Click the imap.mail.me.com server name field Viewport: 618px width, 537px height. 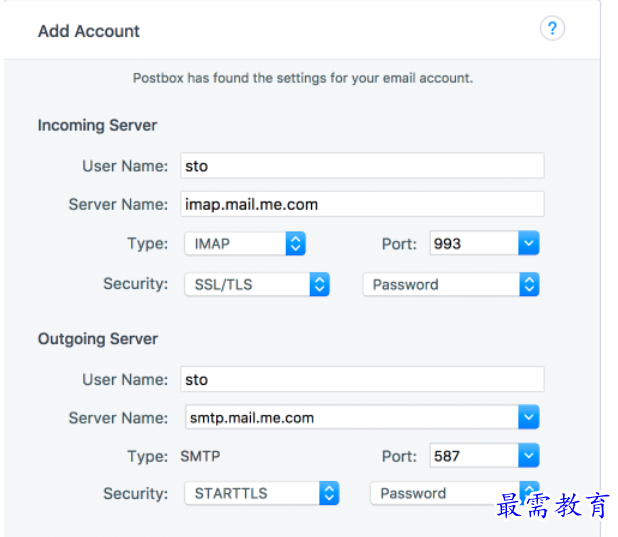(362, 204)
